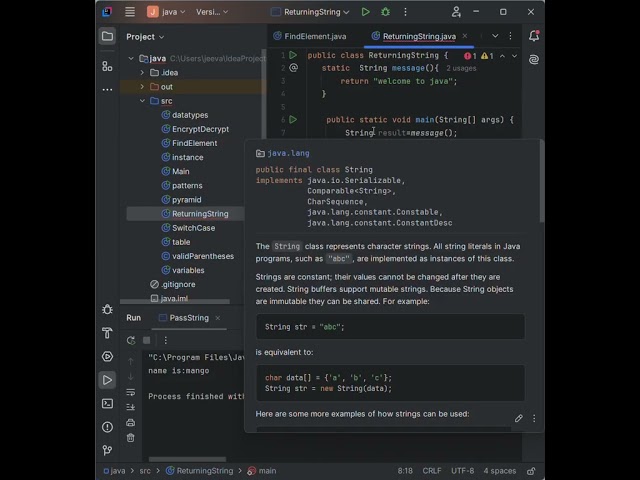Switch to FindElement.java tab
This screenshot has height=480, width=640.
310,36
